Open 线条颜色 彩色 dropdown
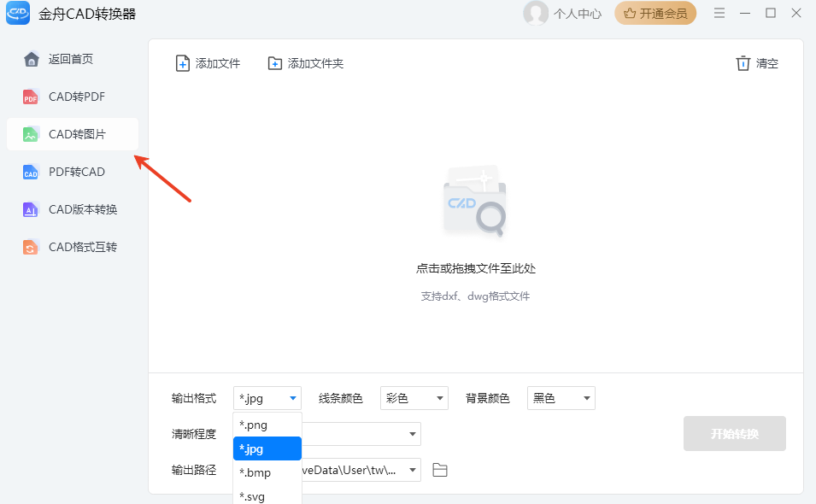 (x=414, y=398)
